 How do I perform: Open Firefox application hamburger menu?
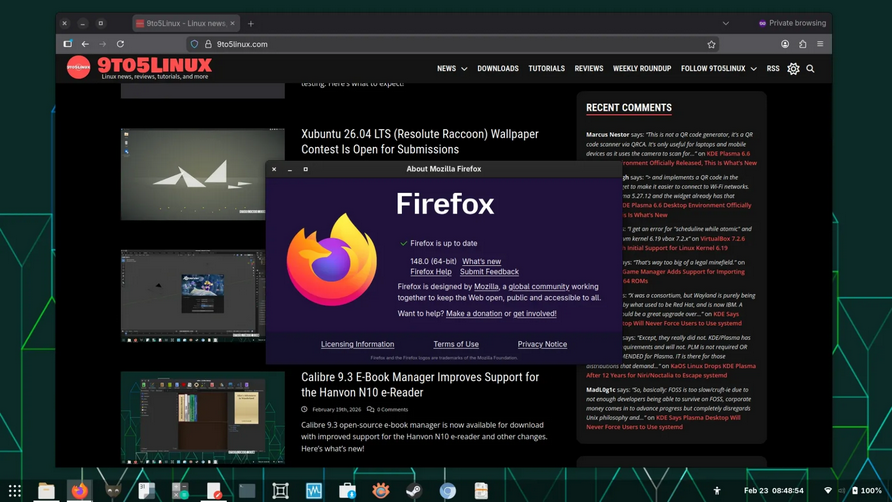820,44
